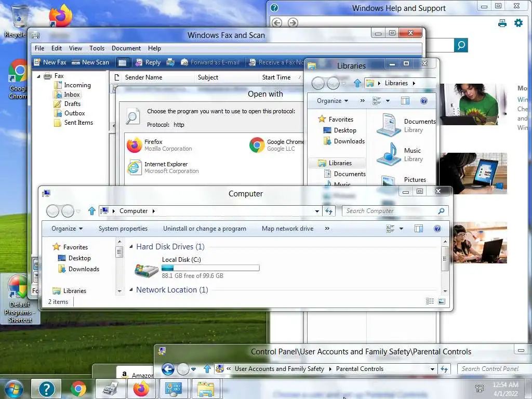Viewport: 532px width, 399px height.
Task: Click Uninstall or change a program
Action: tap(205, 229)
